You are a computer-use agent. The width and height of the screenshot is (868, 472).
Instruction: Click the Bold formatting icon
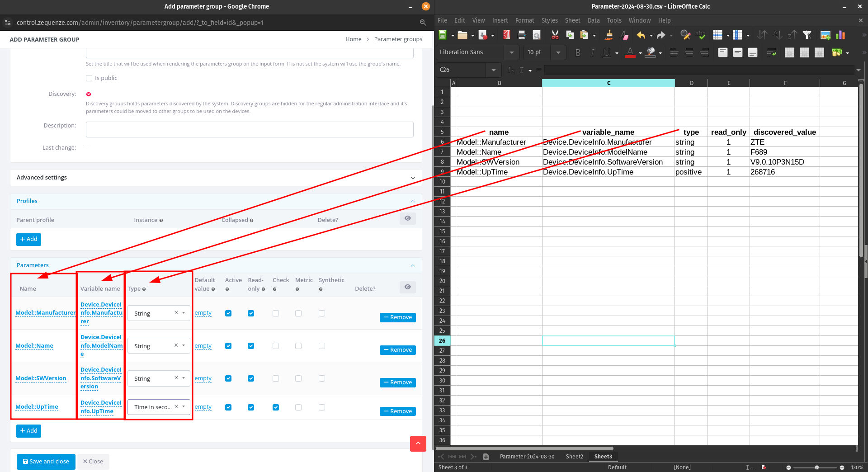578,53
